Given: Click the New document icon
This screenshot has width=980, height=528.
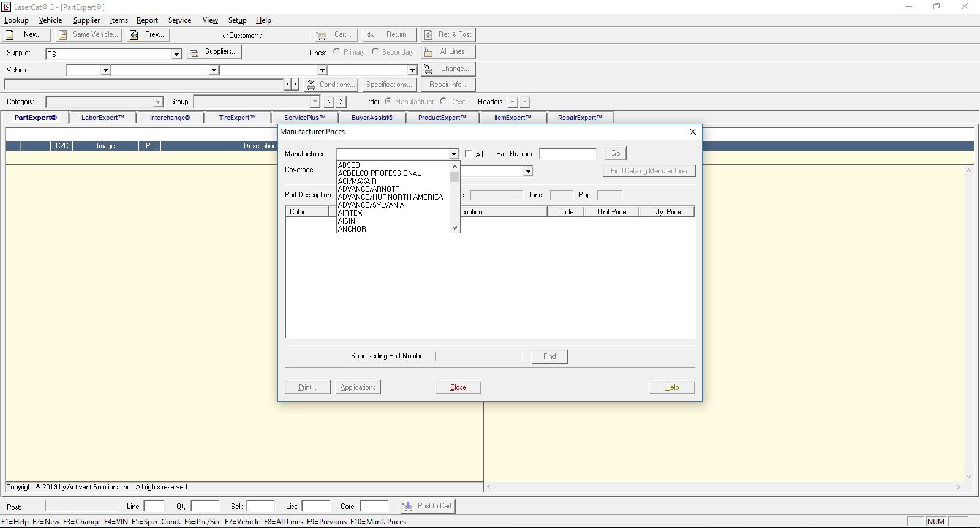Looking at the screenshot, I should pos(10,35).
